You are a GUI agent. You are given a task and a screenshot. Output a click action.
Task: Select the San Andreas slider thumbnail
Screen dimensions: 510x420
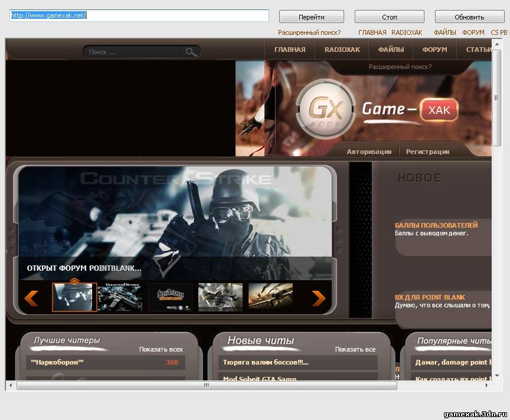click(x=171, y=297)
